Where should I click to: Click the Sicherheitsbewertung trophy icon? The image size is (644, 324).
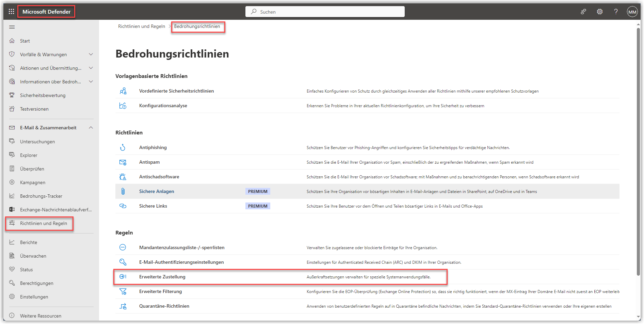pyautogui.click(x=12, y=95)
